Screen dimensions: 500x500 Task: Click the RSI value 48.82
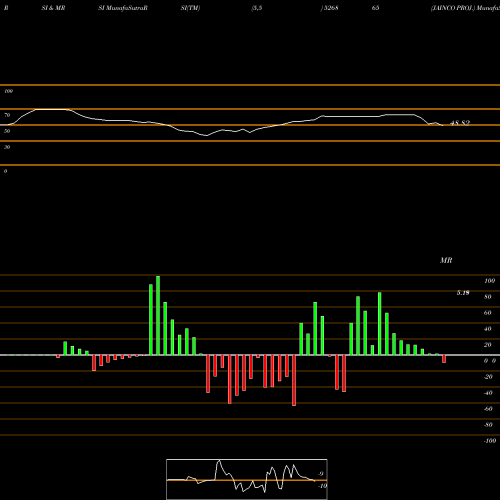pos(460,123)
